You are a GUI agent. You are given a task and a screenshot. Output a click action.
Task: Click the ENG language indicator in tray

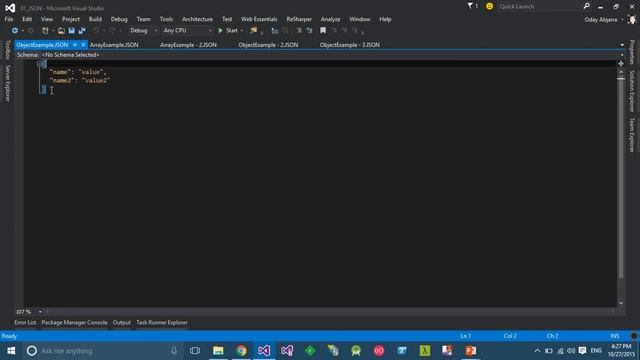click(x=596, y=351)
